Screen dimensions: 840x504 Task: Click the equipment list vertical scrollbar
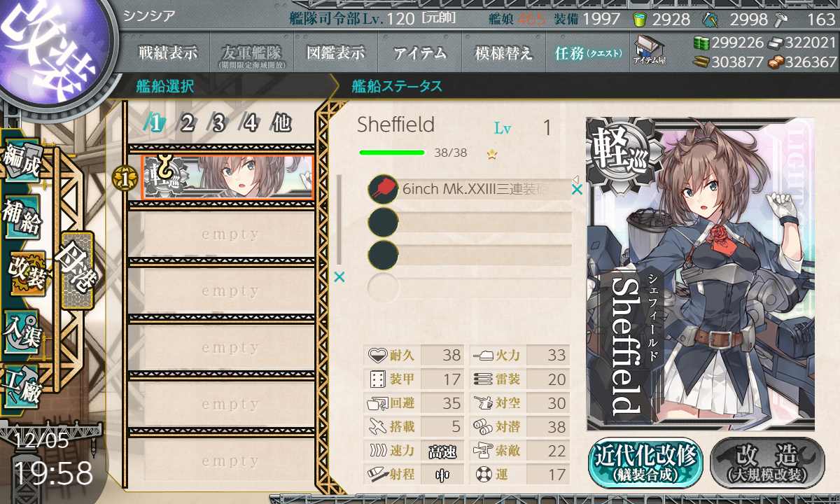click(x=339, y=219)
